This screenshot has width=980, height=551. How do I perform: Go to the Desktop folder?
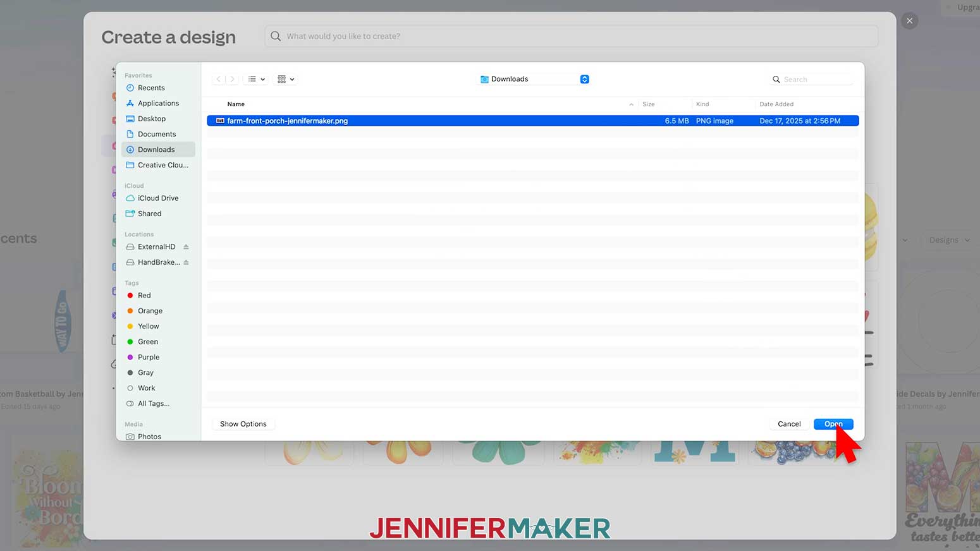pos(152,119)
